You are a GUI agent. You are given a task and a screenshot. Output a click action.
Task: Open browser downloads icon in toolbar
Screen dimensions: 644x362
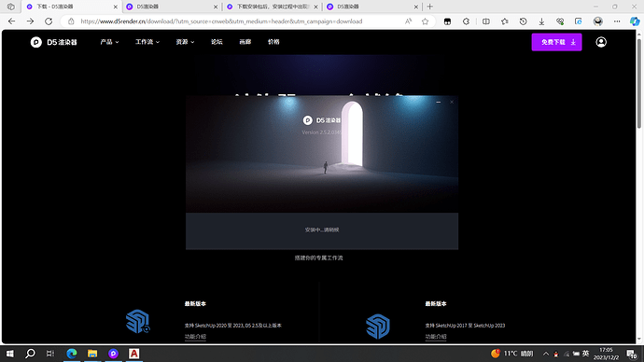tap(541, 21)
